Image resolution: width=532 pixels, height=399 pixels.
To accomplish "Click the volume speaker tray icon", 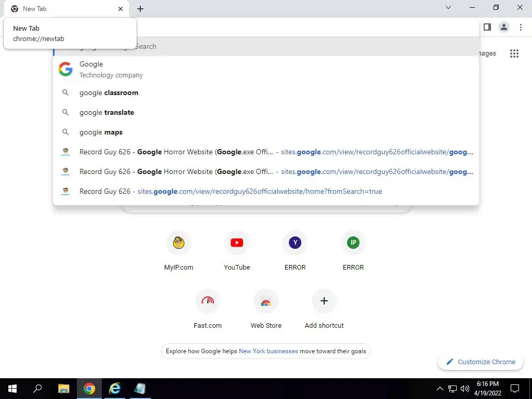I will tap(465, 389).
